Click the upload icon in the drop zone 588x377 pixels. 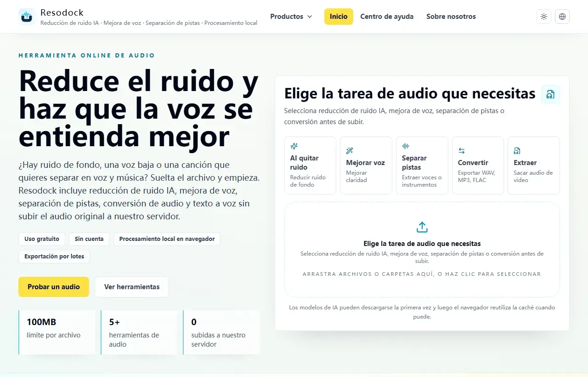click(x=422, y=227)
